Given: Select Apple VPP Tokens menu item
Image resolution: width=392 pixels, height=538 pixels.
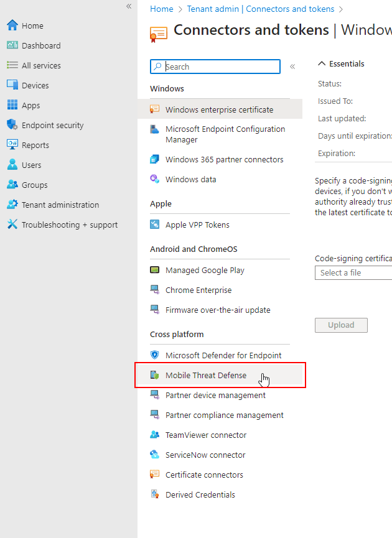Looking at the screenshot, I should pos(197,225).
